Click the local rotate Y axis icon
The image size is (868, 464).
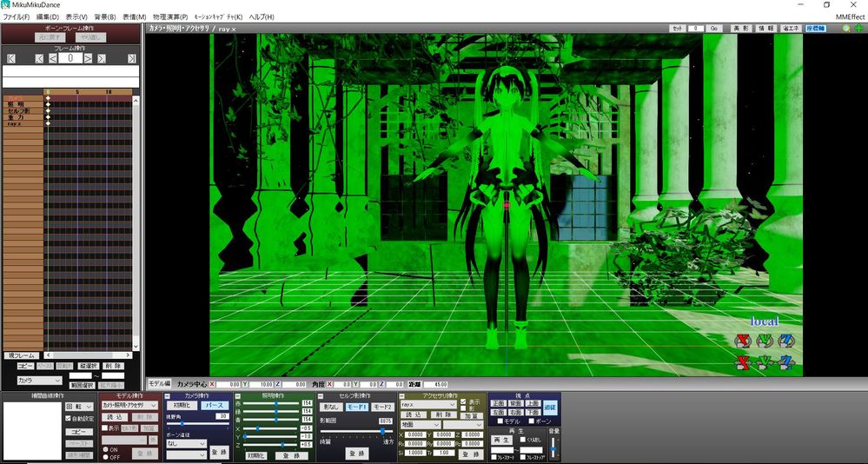765,340
